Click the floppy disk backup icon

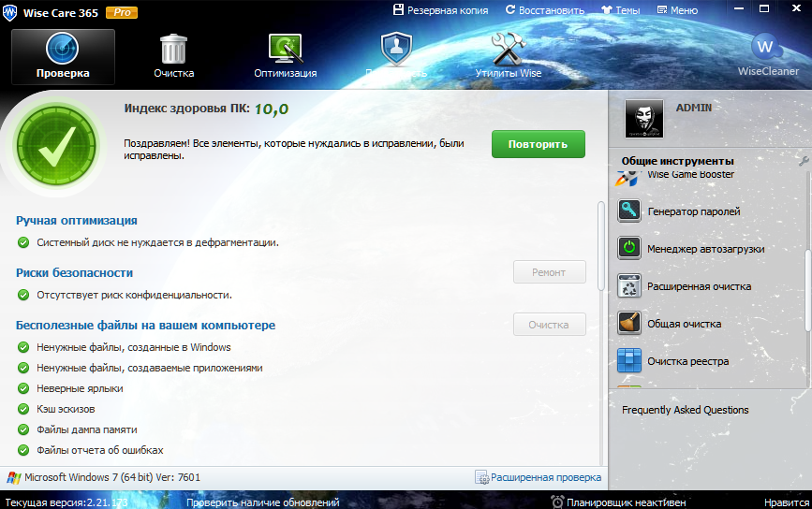point(398,9)
